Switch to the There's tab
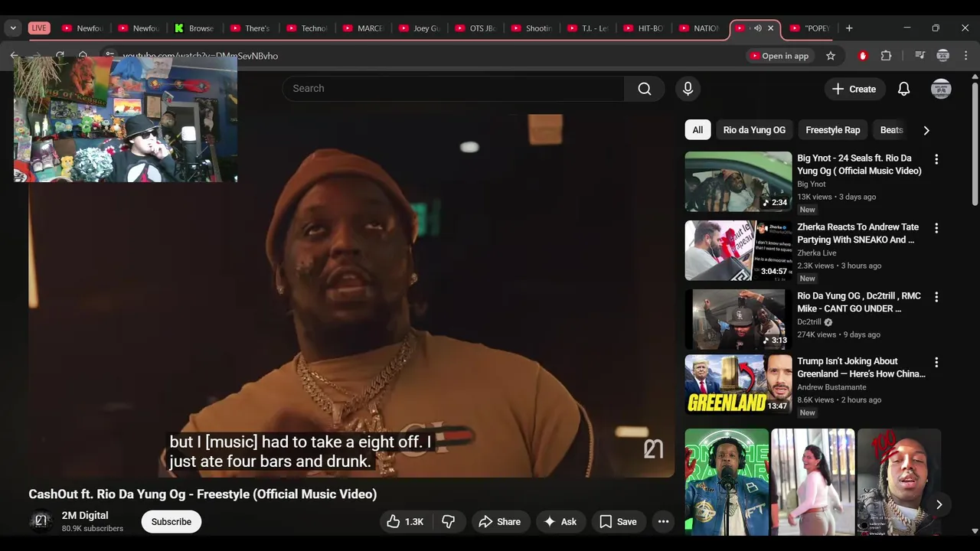The width and height of the screenshot is (980, 551). pos(250,28)
